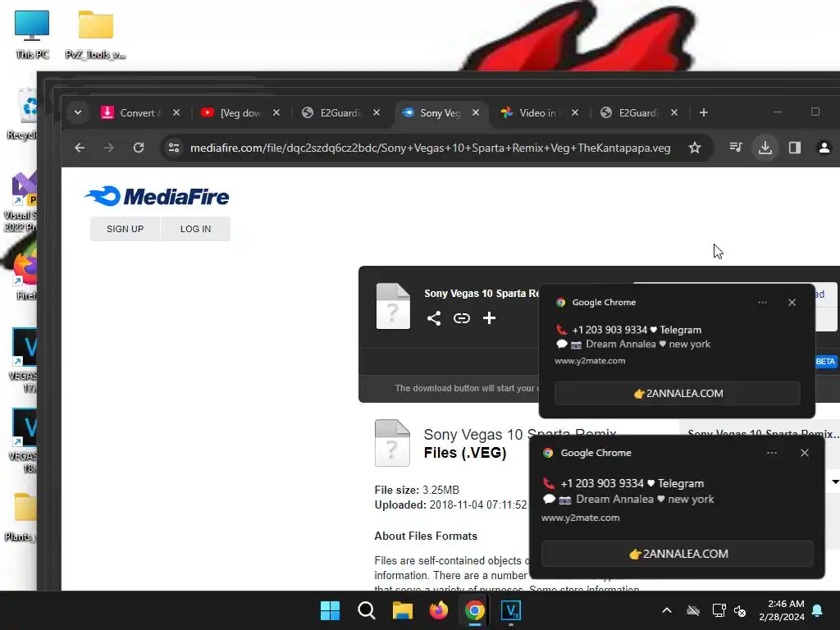Switch to the Convert tab
This screenshot has width=840, height=630.
tap(132, 112)
